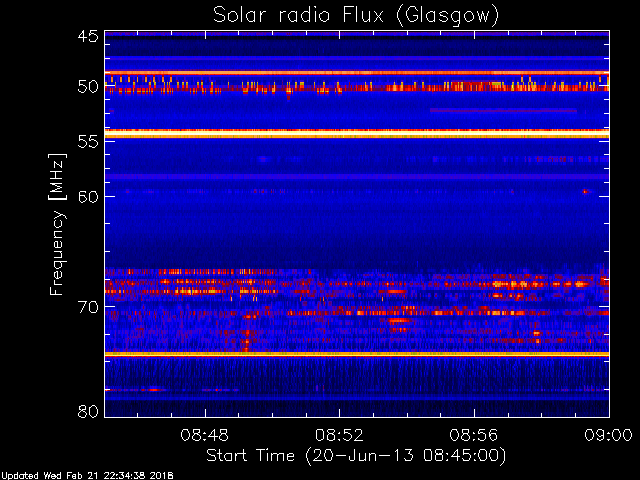Click the '45' frequency tick label
Image resolution: width=640 pixels, height=480 pixels.
pyautogui.click(x=88, y=36)
